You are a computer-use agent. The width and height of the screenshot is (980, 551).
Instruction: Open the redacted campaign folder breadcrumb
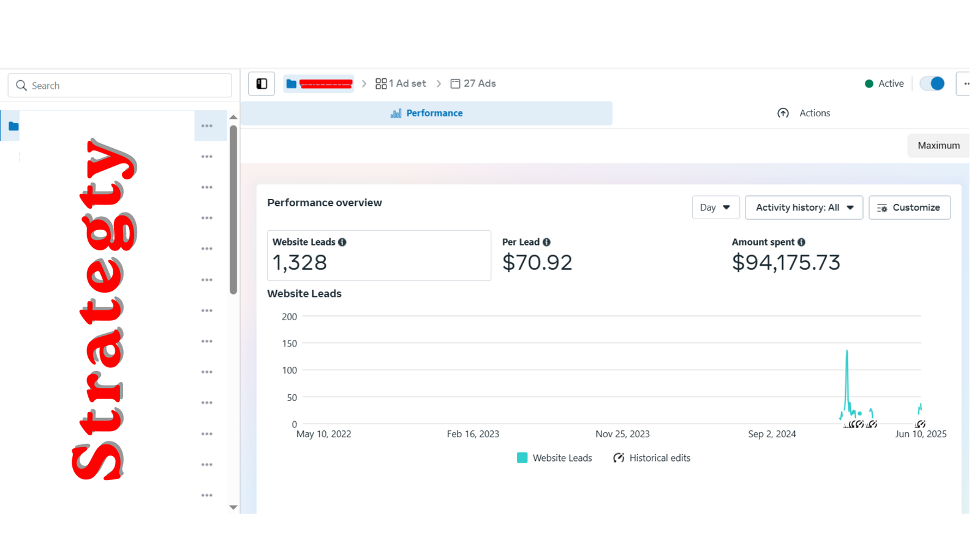click(318, 84)
